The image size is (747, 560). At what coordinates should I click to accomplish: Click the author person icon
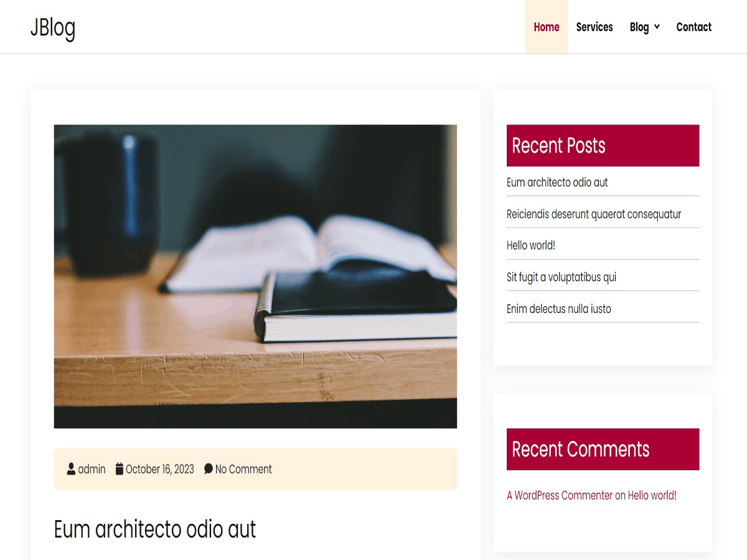[71, 470]
